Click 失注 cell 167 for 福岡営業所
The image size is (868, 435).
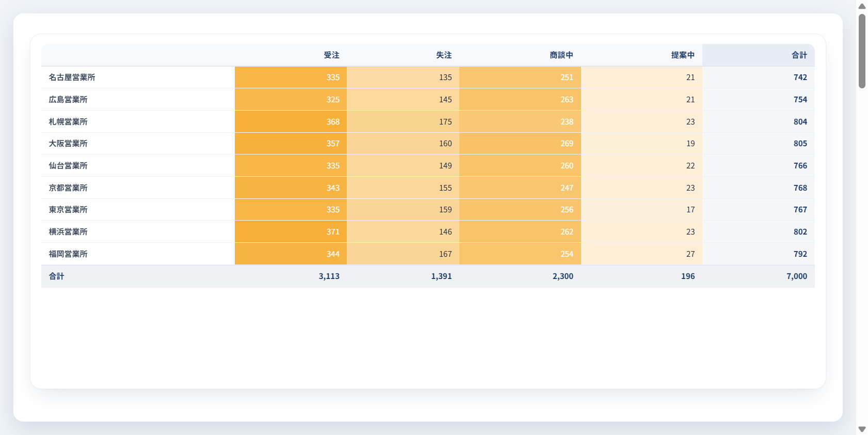[403, 254]
